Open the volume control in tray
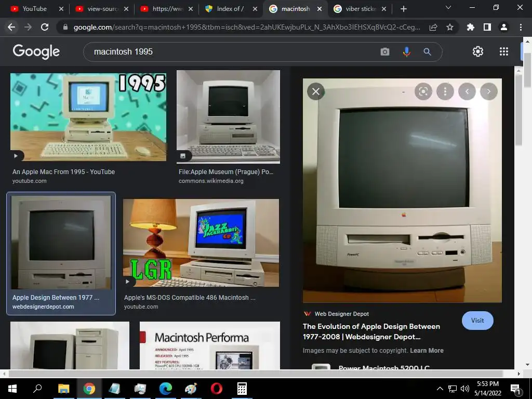Viewport: 532px width, 399px height. pyautogui.click(x=465, y=389)
